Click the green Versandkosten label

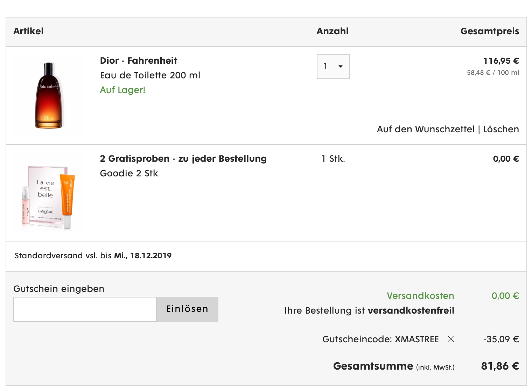420,296
